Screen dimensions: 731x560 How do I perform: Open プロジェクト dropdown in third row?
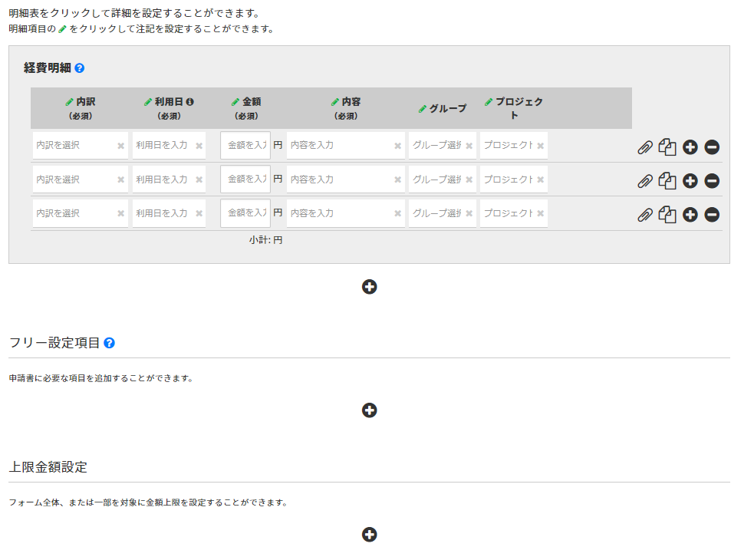tap(507, 213)
